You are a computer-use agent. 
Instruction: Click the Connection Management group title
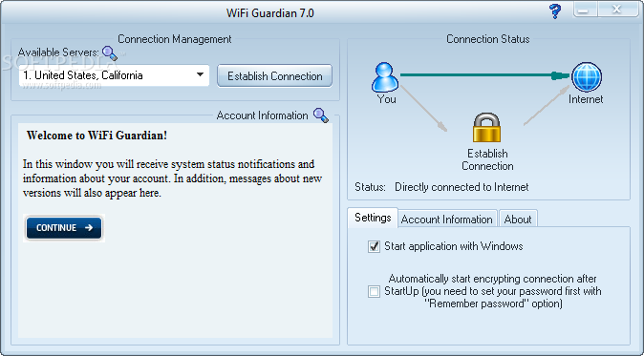175,39
